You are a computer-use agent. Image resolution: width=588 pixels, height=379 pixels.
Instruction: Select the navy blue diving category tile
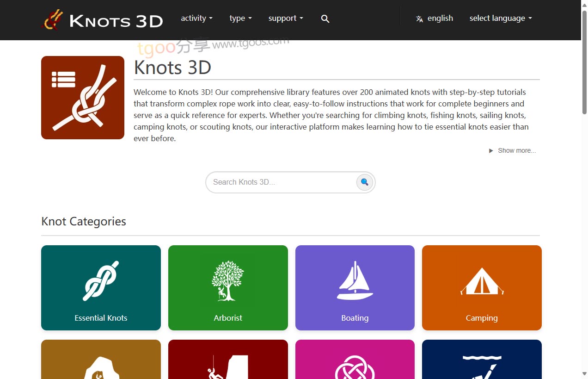(x=482, y=360)
